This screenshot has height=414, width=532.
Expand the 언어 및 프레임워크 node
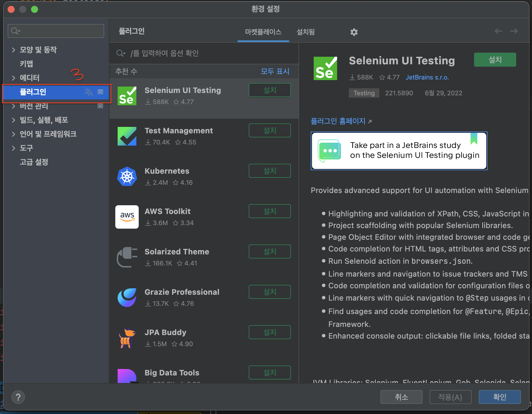tap(13, 134)
